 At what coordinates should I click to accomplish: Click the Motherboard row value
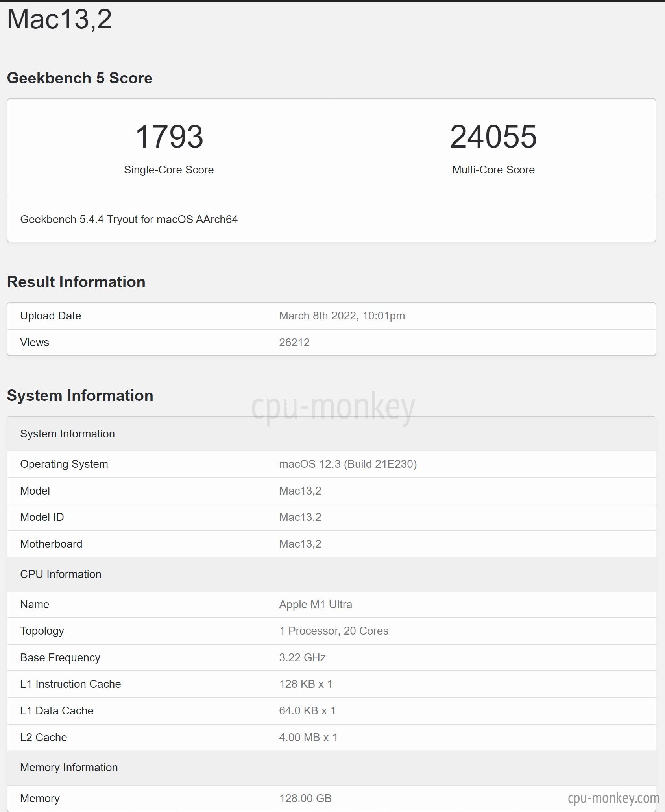(x=300, y=544)
